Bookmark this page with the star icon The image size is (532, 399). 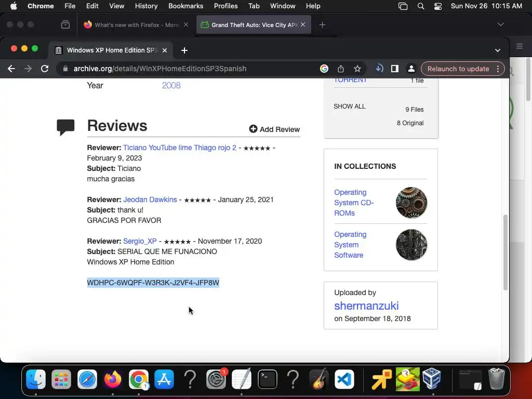pos(357,69)
